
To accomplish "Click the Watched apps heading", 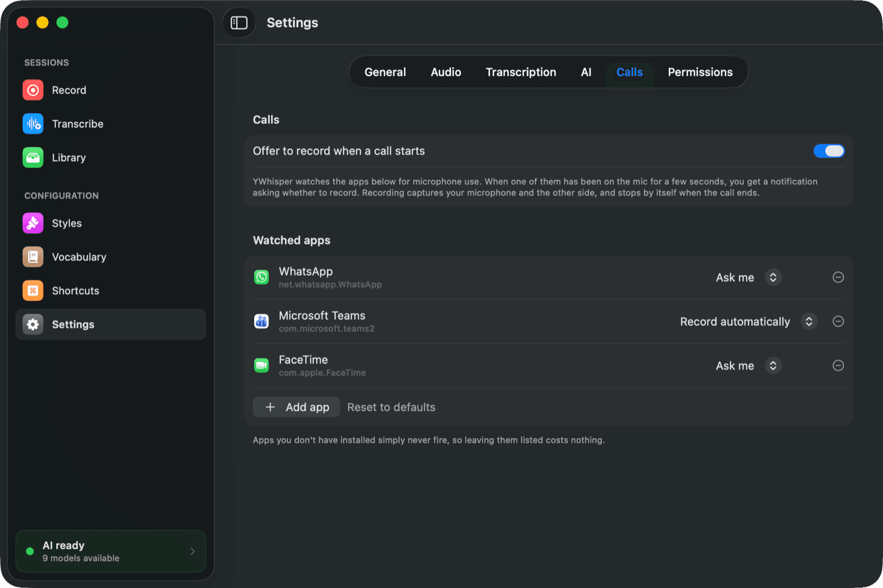I will point(291,240).
